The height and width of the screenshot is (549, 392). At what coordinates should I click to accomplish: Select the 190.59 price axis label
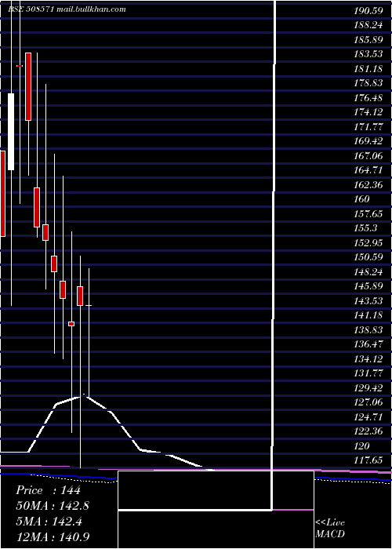point(368,11)
